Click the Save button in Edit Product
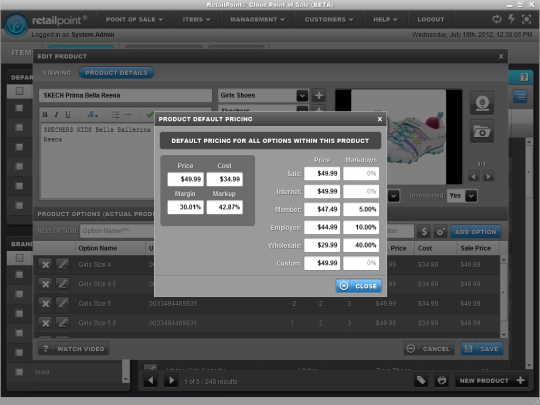Viewport: 540px width, 405px height. coord(482,349)
